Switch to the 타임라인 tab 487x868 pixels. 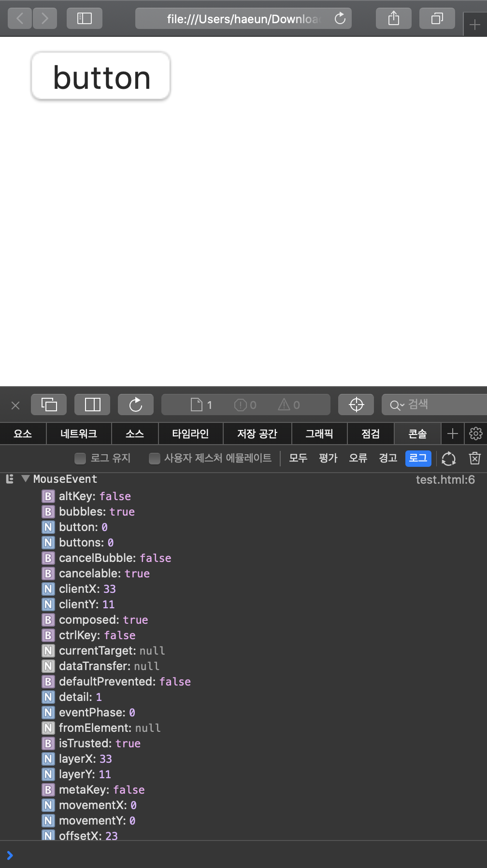click(190, 434)
